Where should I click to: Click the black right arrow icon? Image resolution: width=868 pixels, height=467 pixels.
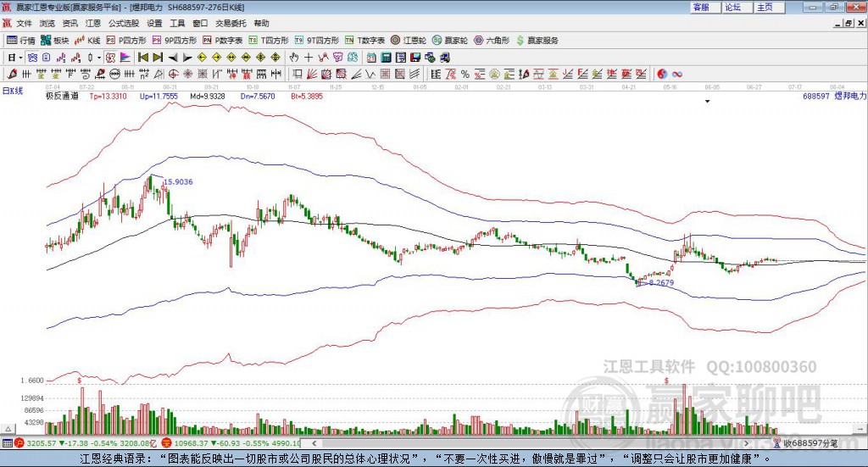click(187, 58)
